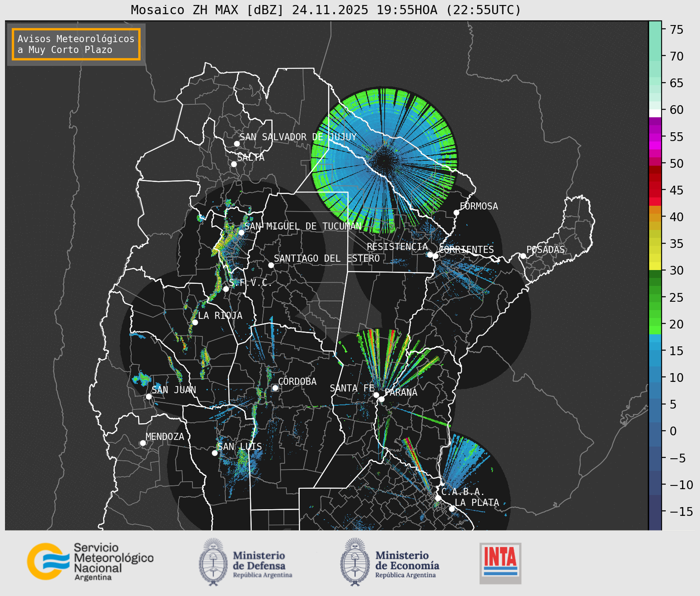Select the Mendoza city marker
The width and height of the screenshot is (700, 596).
(143, 443)
